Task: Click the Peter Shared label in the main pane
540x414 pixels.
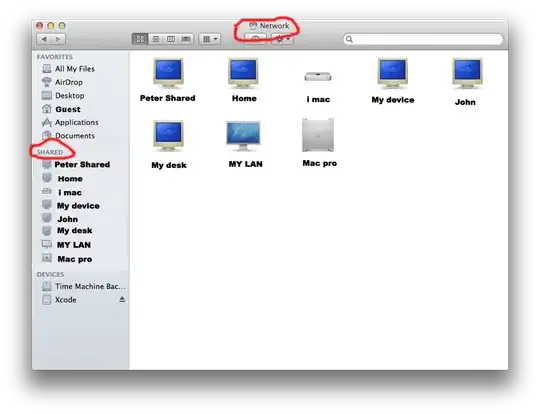Action: 168,98
